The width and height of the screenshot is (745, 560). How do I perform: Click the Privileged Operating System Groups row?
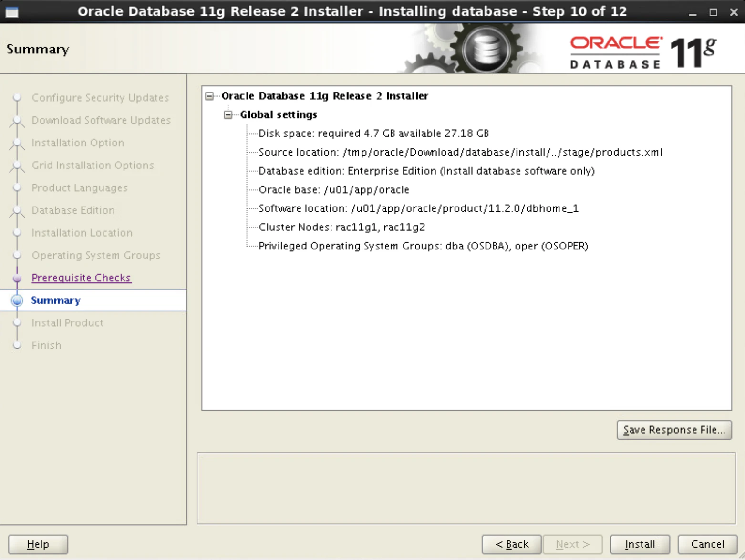pyautogui.click(x=423, y=246)
